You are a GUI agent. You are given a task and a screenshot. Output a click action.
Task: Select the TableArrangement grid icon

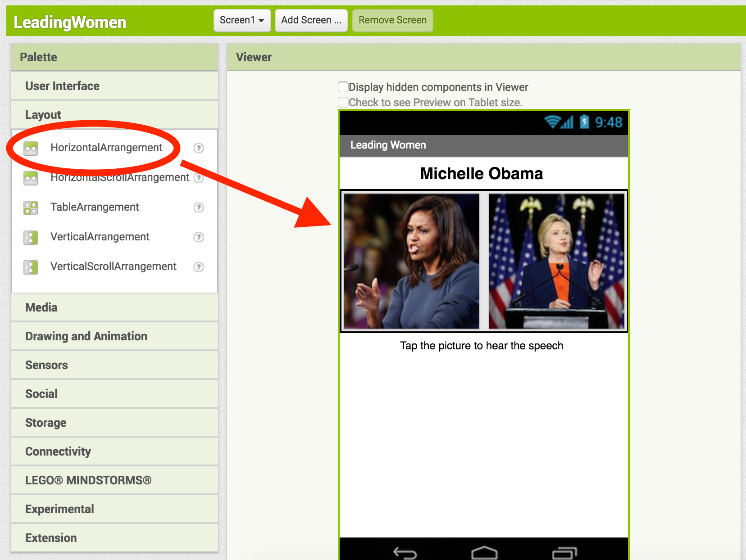[x=31, y=208]
